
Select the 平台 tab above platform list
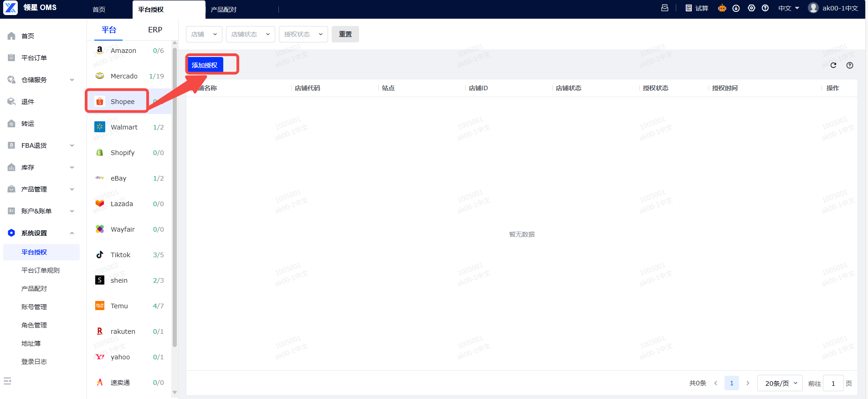click(x=109, y=30)
